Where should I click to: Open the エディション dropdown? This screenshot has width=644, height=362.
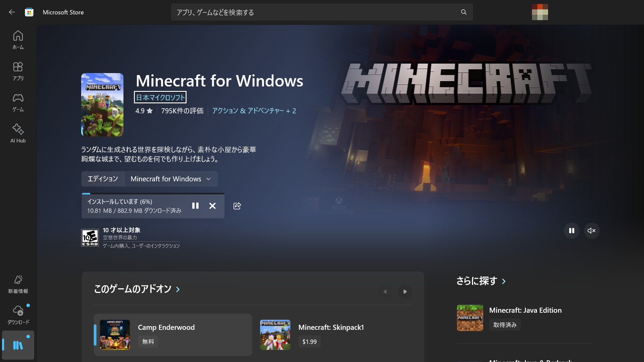coord(171,179)
